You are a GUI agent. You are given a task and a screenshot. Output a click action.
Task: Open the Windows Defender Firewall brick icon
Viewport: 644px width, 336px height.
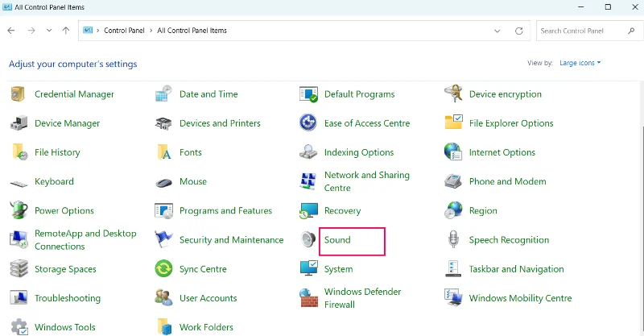[308, 298]
